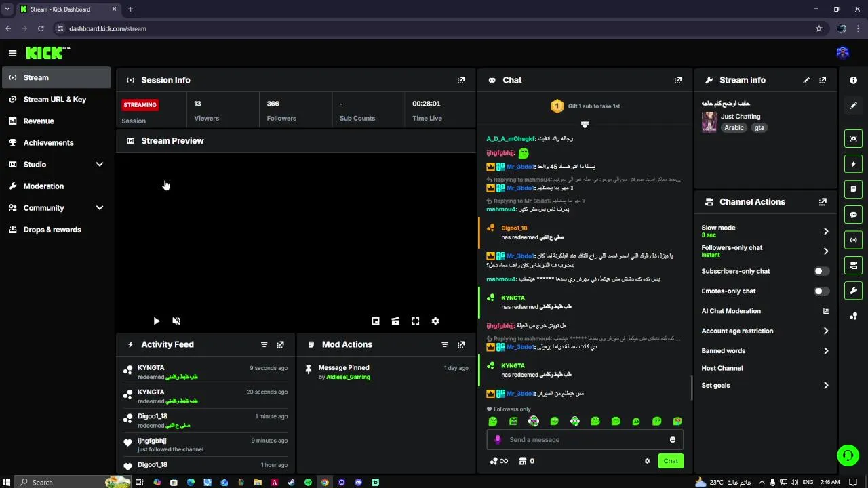Open AI Chat Moderation link
The width and height of the screenshot is (868, 488).
pyautogui.click(x=765, y=311)
